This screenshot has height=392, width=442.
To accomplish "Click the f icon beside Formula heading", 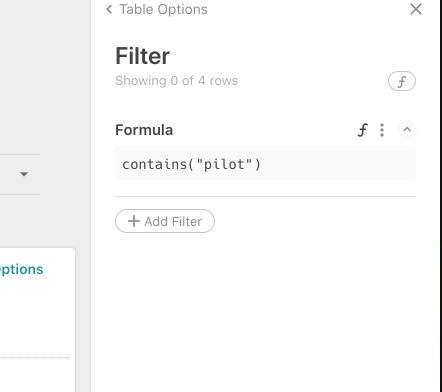I will pyautogui.click(x=363, y=130).
